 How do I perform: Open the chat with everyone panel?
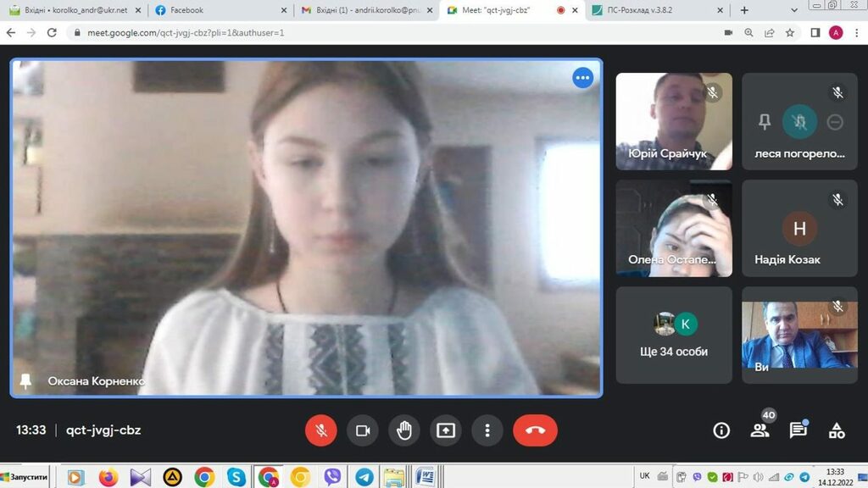click(x=798, y=430)
